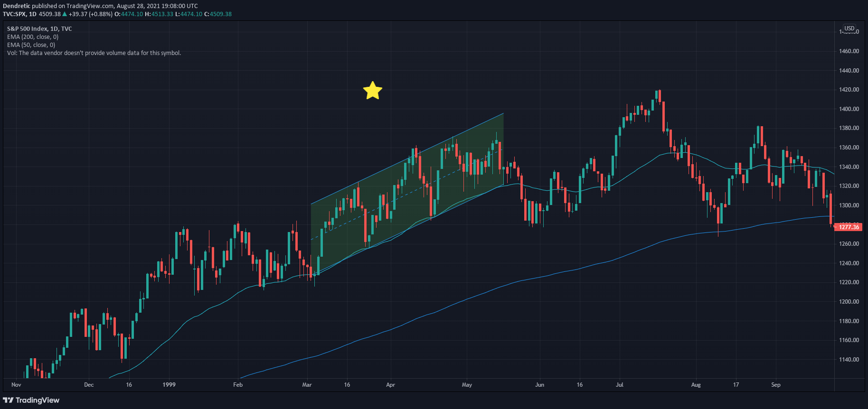
Task: Click the Jun label on time axis
Action: tap(539, 385)
